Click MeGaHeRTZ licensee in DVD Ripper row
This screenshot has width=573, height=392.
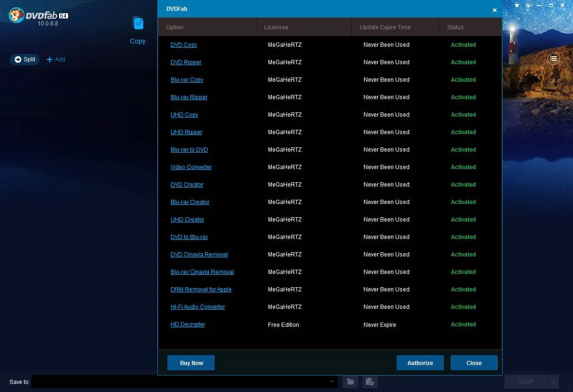[285, 62]
